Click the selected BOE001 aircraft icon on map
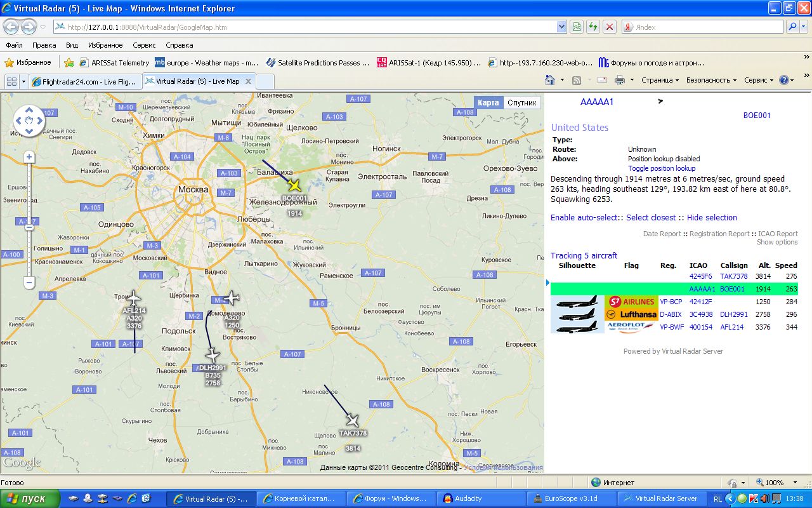Viewport: 812px width, 508px height. tap(294, 185)
